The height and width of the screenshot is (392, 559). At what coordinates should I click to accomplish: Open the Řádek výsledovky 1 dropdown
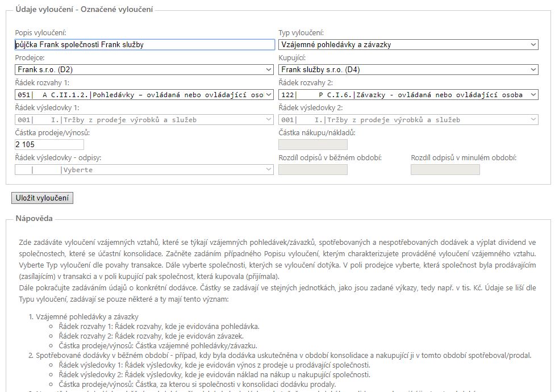[x=144, y=120]
